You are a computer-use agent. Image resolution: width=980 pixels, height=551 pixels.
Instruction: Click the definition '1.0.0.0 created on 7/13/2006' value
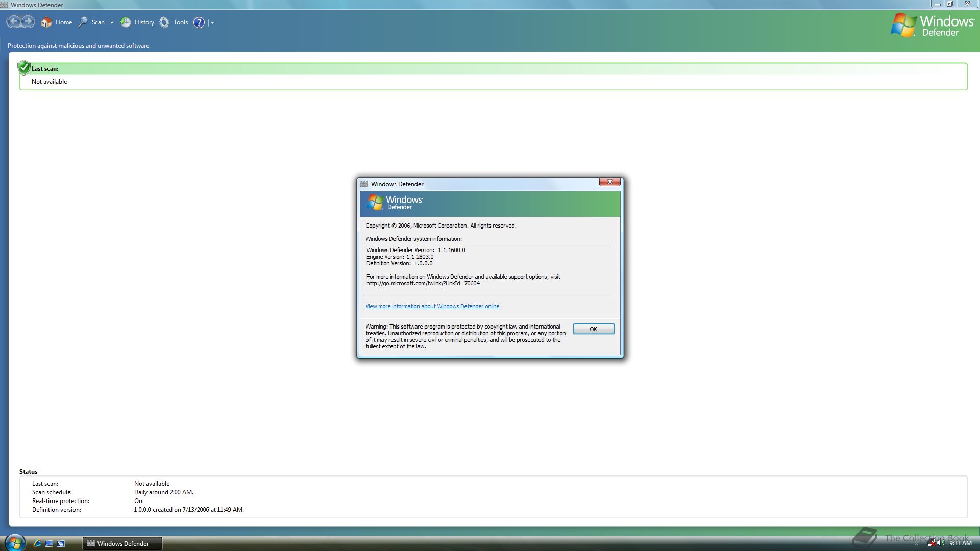click(x=189, y=510)
